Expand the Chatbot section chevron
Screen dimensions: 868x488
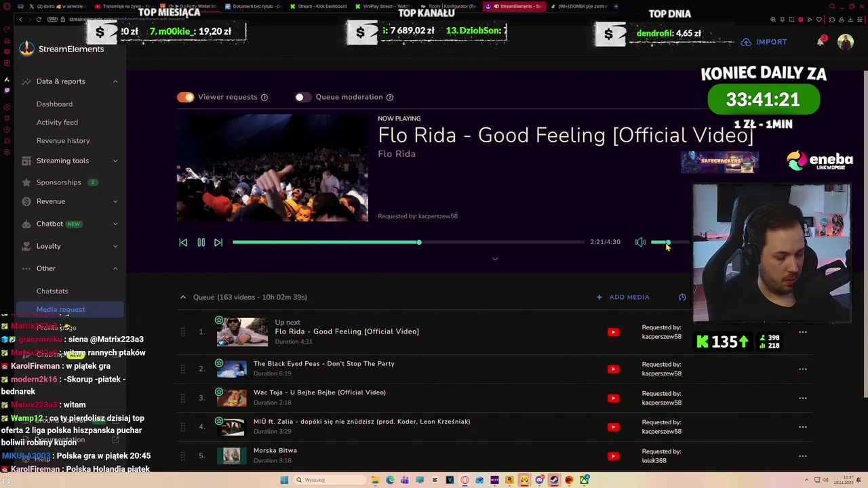(x=115, y=224)
